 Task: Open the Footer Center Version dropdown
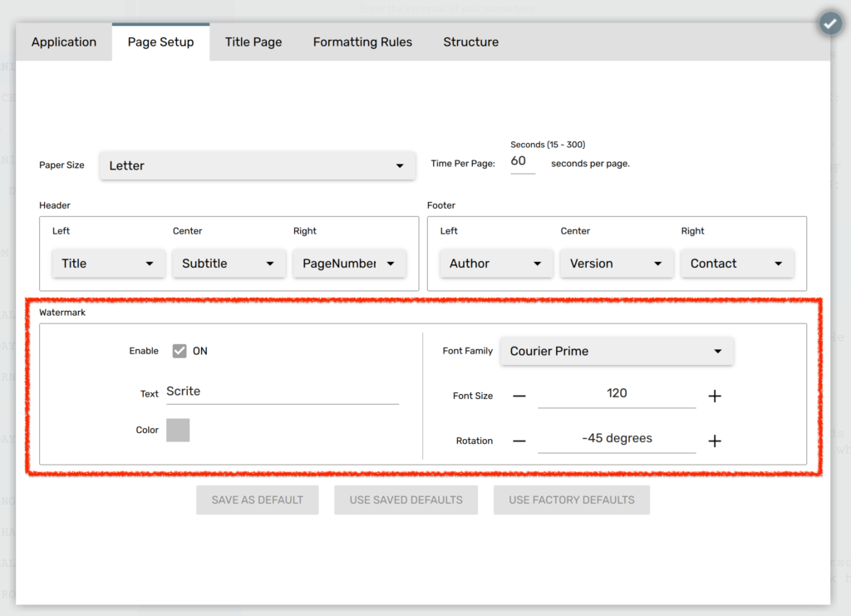click(659, 263)
